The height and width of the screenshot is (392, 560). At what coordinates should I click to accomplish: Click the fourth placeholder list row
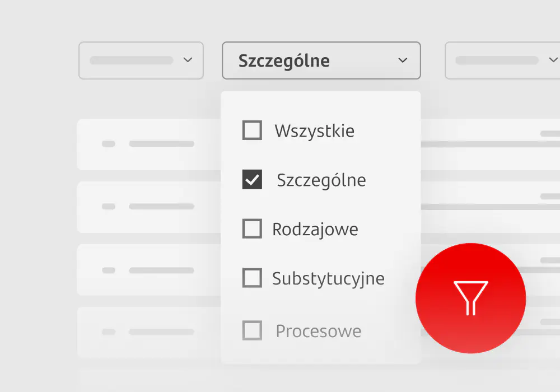[x=148, y=332]
